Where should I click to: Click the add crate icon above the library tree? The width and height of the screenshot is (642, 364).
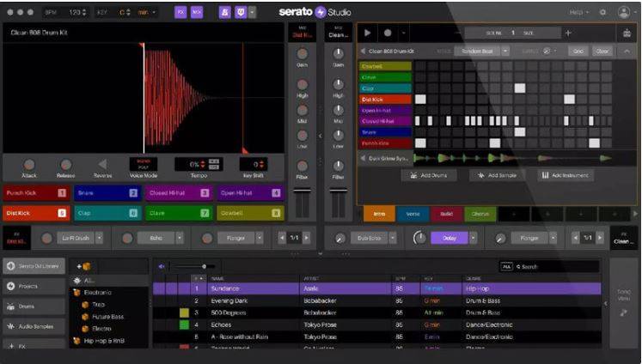(84, 266)
